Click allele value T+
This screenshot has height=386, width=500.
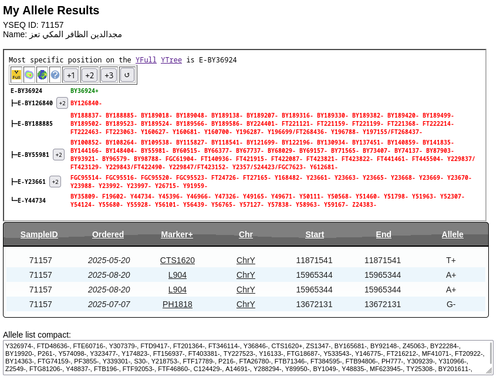451,260
